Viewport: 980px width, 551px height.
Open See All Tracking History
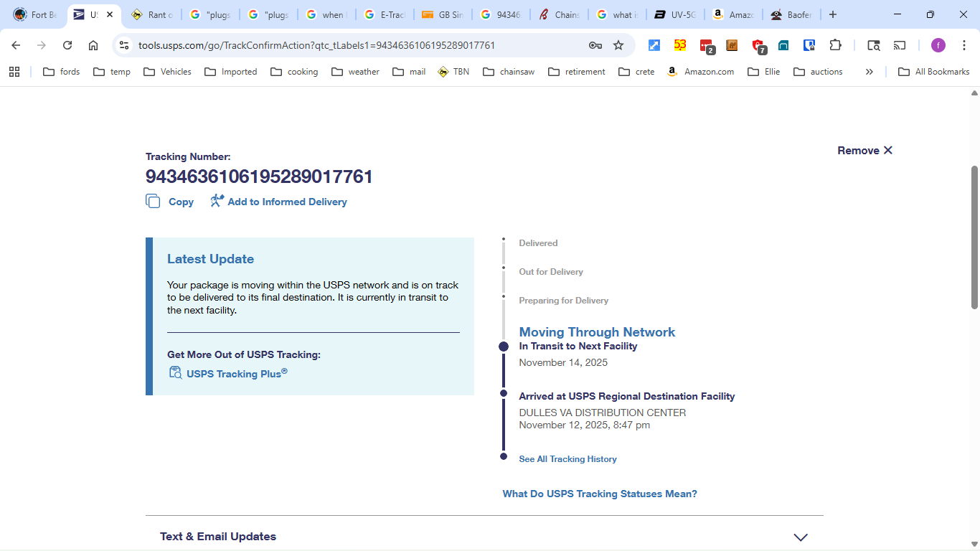pyautogui.click(x=567, y=459)
